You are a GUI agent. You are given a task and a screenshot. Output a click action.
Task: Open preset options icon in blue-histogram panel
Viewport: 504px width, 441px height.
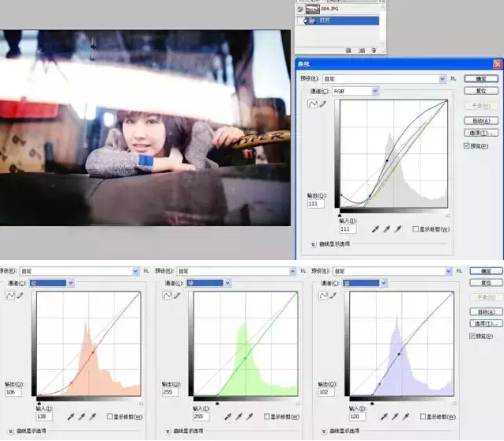coord(459,271)
